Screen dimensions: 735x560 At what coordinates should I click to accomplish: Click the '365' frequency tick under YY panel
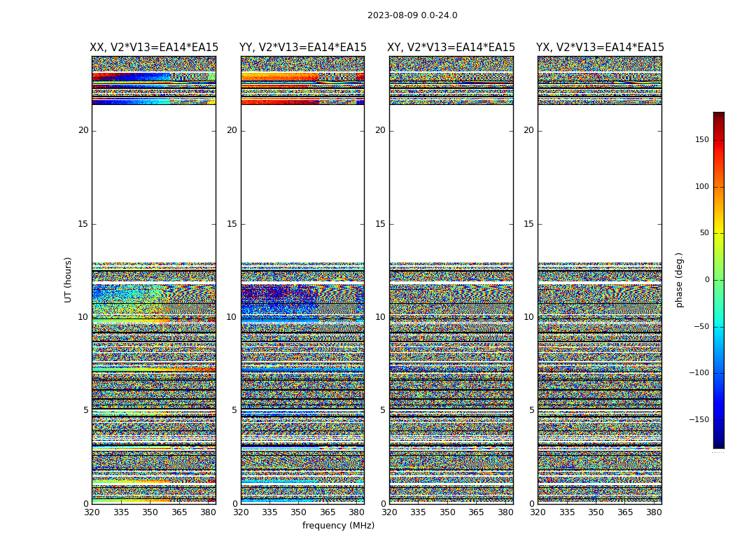[x=328, y=512]
